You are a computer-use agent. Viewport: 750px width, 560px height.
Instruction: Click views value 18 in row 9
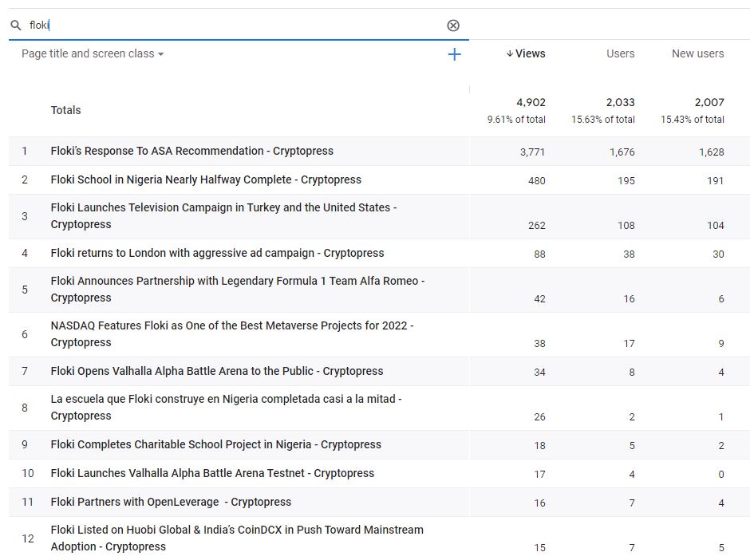tap(539, 446)
